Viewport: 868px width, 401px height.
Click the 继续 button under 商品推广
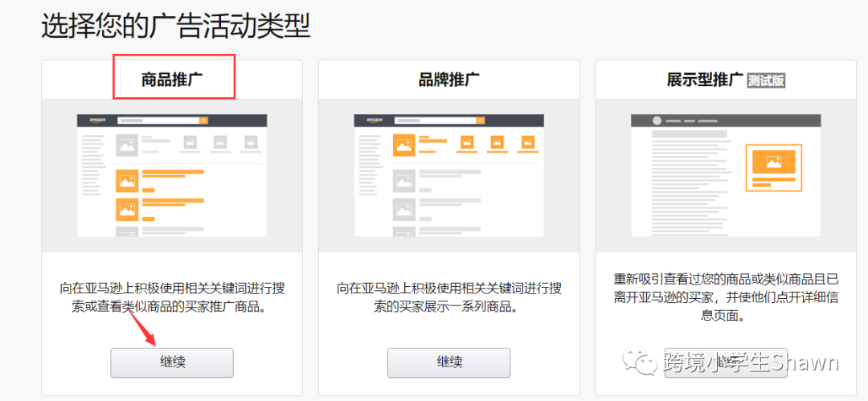[172, 362]
